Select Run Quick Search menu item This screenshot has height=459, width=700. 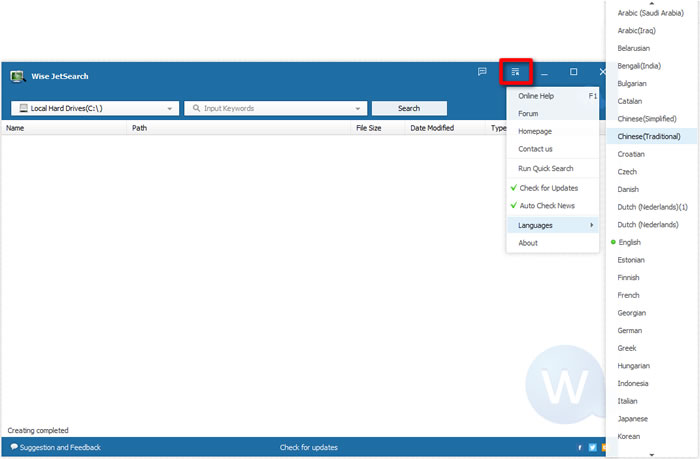click(553, 168)
